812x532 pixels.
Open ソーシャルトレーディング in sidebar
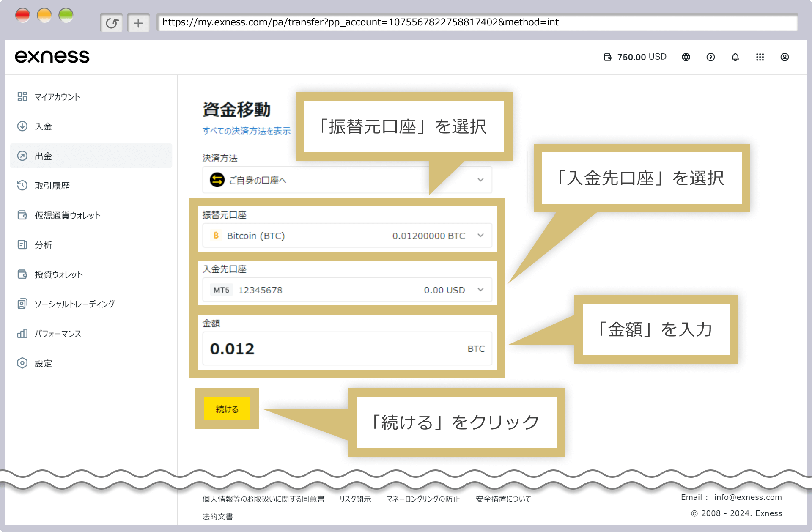pos(91,304)
